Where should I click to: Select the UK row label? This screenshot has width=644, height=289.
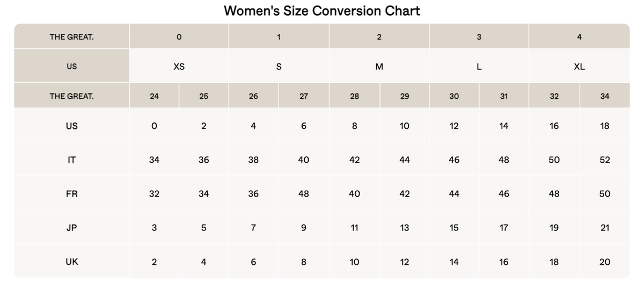[71, 262]
